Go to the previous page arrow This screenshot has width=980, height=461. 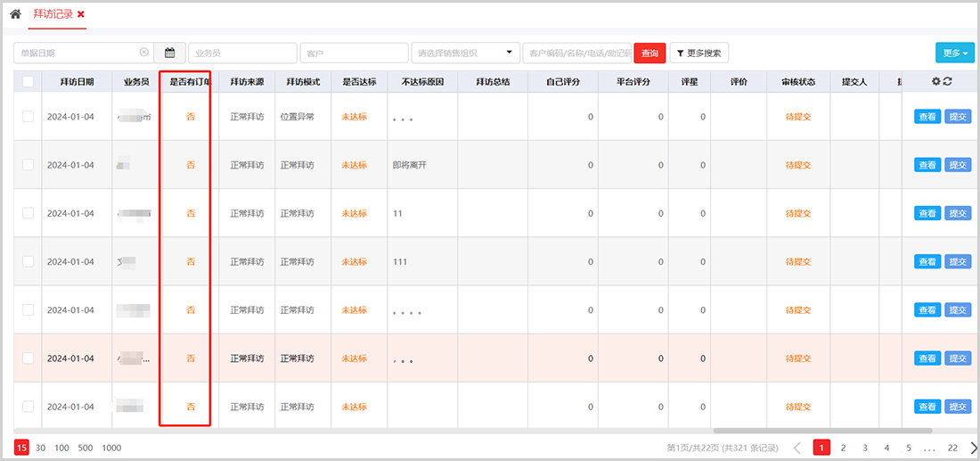click(x=797, y=448)
